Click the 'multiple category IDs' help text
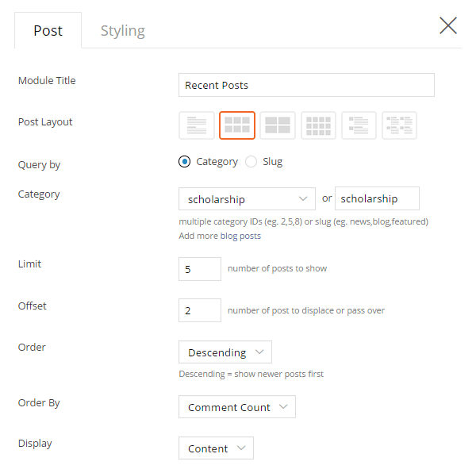 (x=304, y=222)
